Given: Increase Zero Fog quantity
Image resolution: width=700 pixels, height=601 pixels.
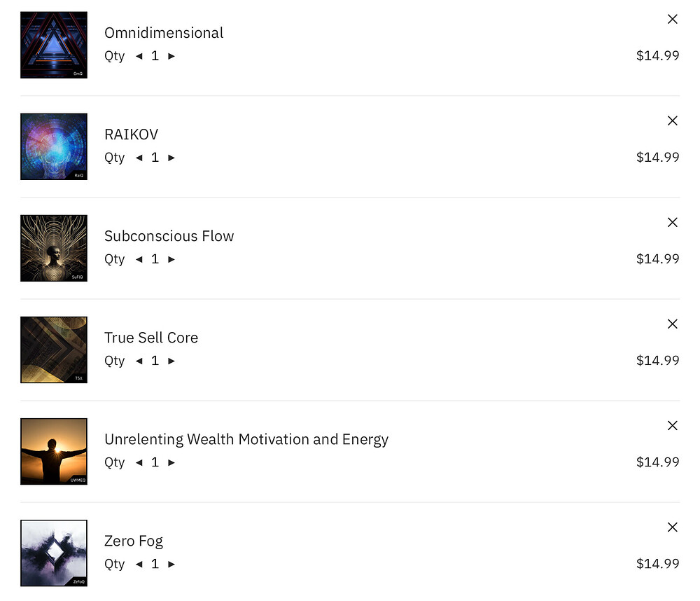Looking at the screenshot, I should click(x=171, y=565).
